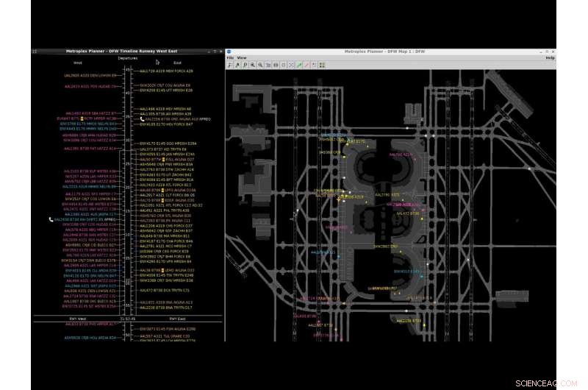Viewport: 588px width, 390px height.
Task: Click the four-square grid toolbar icon
Action: click(x=322, y=65)
